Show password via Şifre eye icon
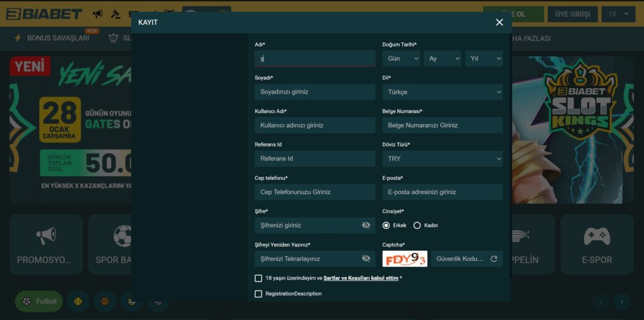This screenshot has height=320, width=644. click(x=366, y=225)
